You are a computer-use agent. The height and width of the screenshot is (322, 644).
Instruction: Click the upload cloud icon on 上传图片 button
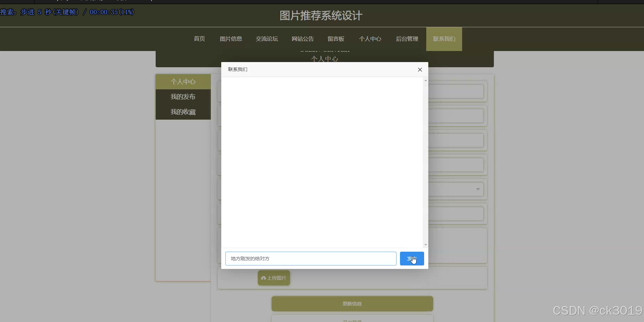264,278
